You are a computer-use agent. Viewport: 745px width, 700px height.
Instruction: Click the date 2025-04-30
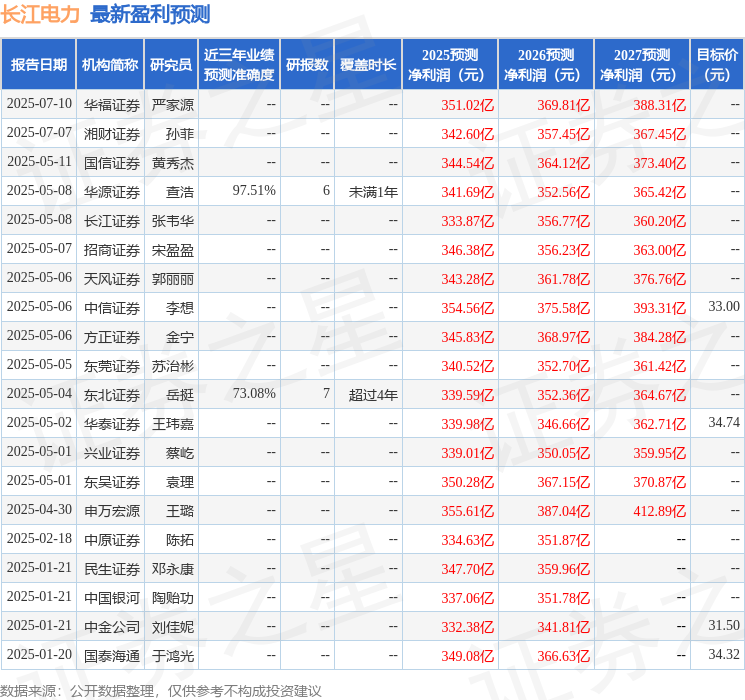click(x=39, y=509)
